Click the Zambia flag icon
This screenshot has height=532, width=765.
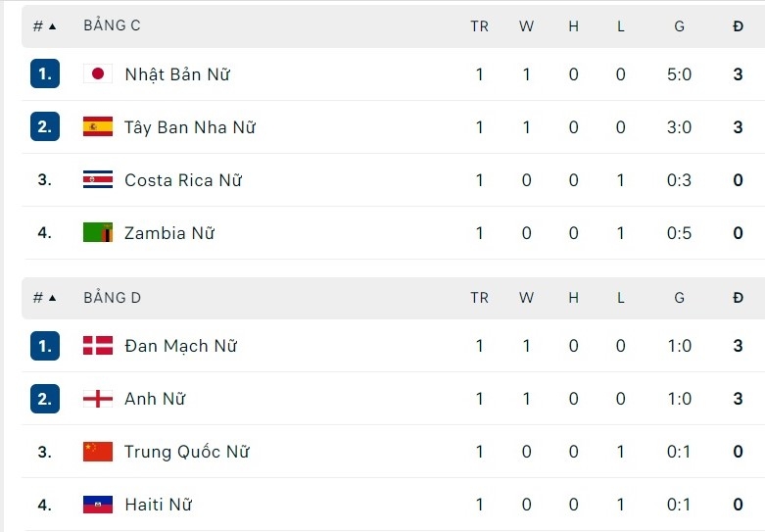coord(98,233)
